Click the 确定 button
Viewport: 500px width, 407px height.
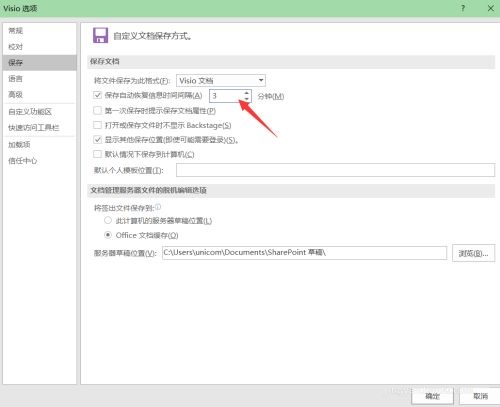pos(432,396)
